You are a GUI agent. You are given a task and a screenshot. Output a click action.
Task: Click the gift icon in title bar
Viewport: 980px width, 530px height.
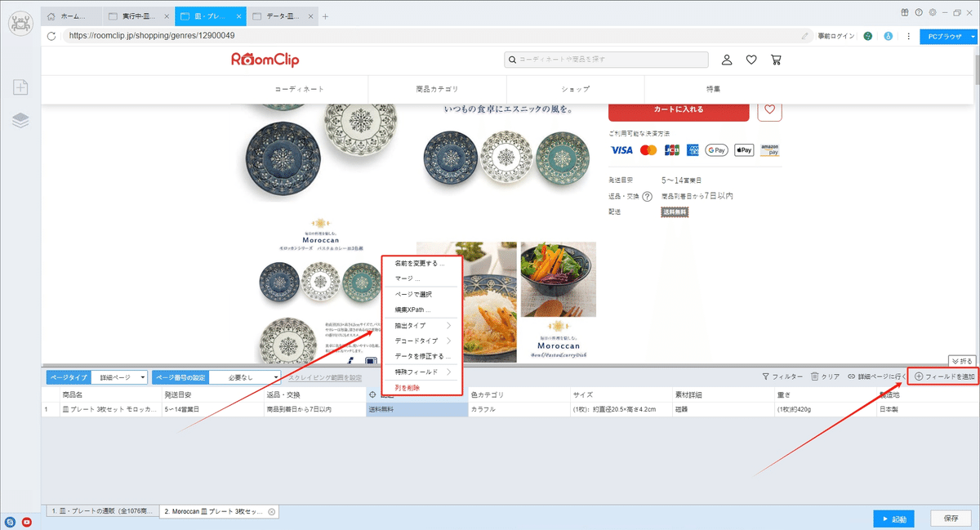click(x=905, y=12)
